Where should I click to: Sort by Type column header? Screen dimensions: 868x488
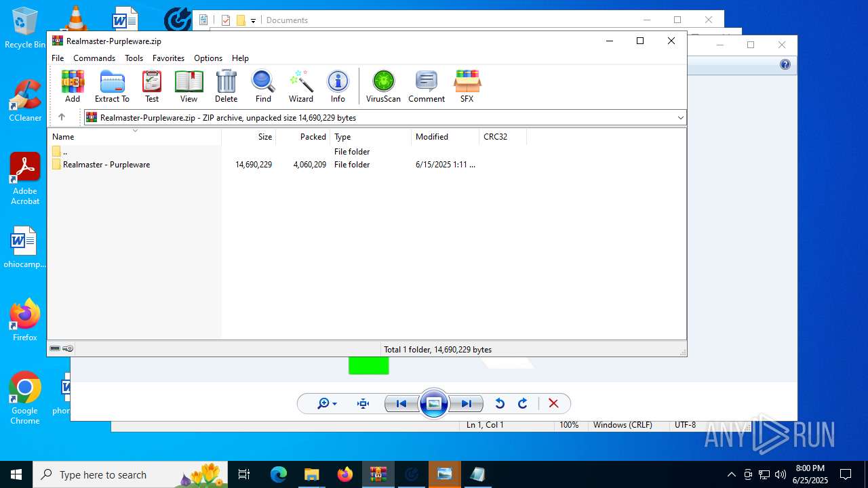point(371,137)
